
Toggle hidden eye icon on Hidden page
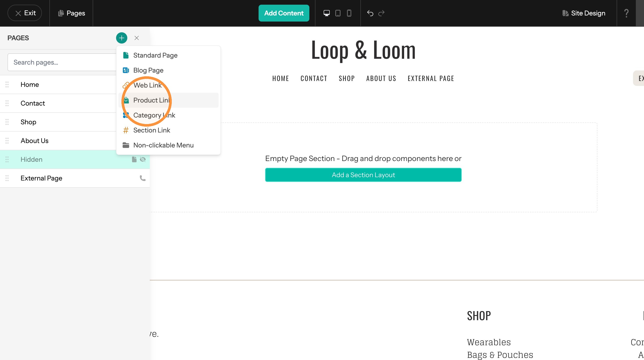(143, 159)
